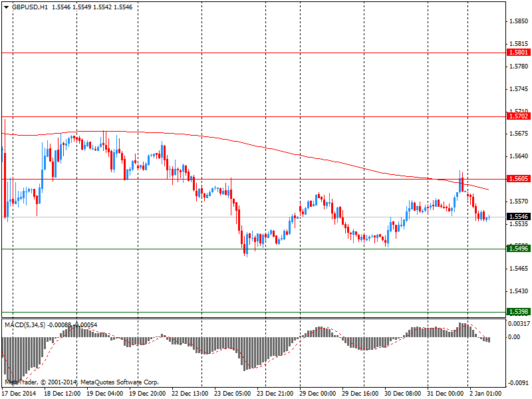Select the 1.5850 price scale value
This screenshot has width=532, height=399.
[519, 21]
